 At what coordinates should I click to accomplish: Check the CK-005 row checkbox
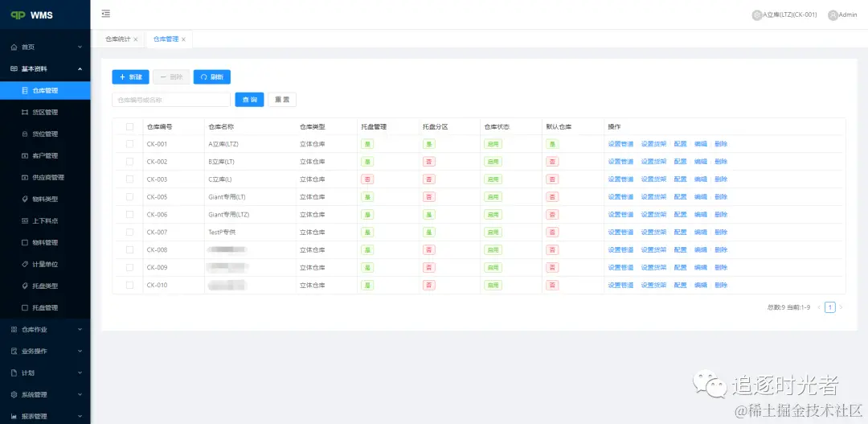click(x=129, y=197)
